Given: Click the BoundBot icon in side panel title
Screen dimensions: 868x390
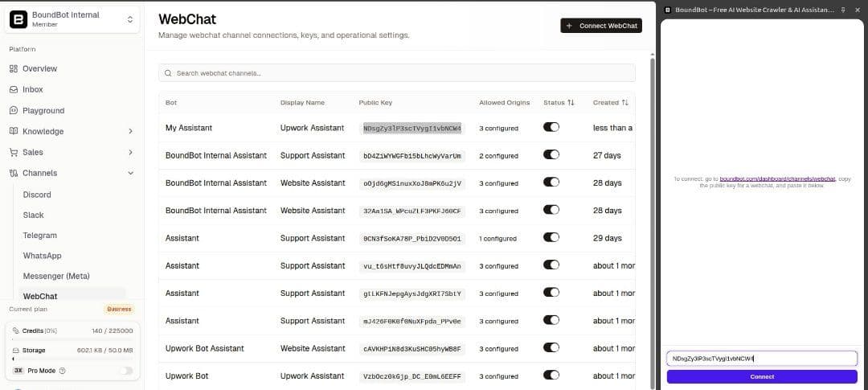Looking at the screenshot, I should pyautogui.click(x=668, y=10).
